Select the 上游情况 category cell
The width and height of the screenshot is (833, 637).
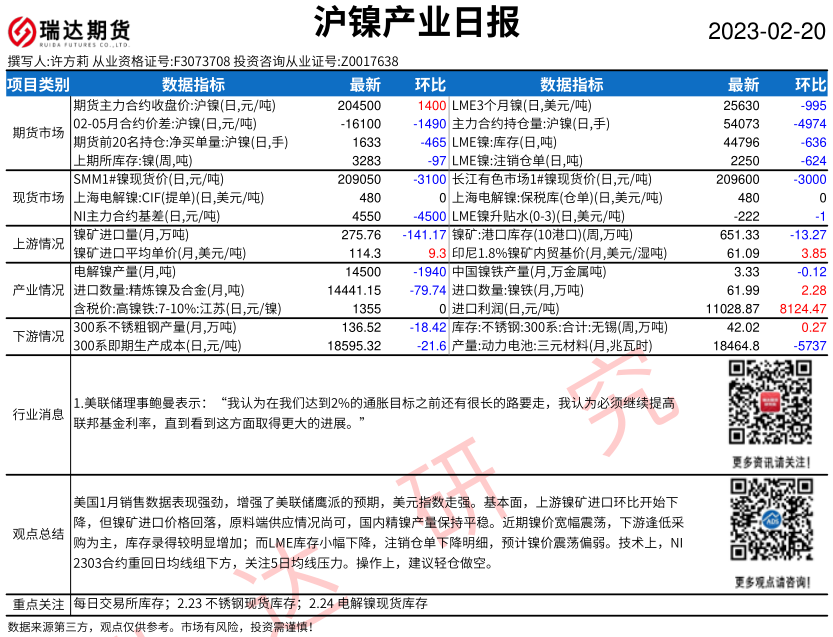click(x=38, y=244)
